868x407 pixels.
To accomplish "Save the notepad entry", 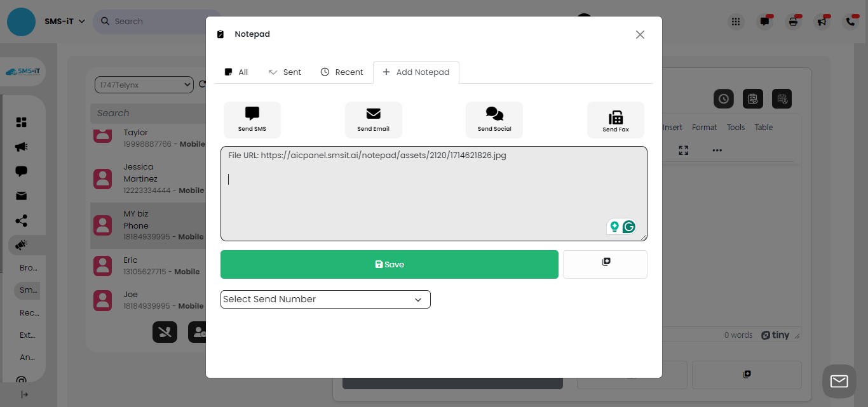I will (389, 264).
